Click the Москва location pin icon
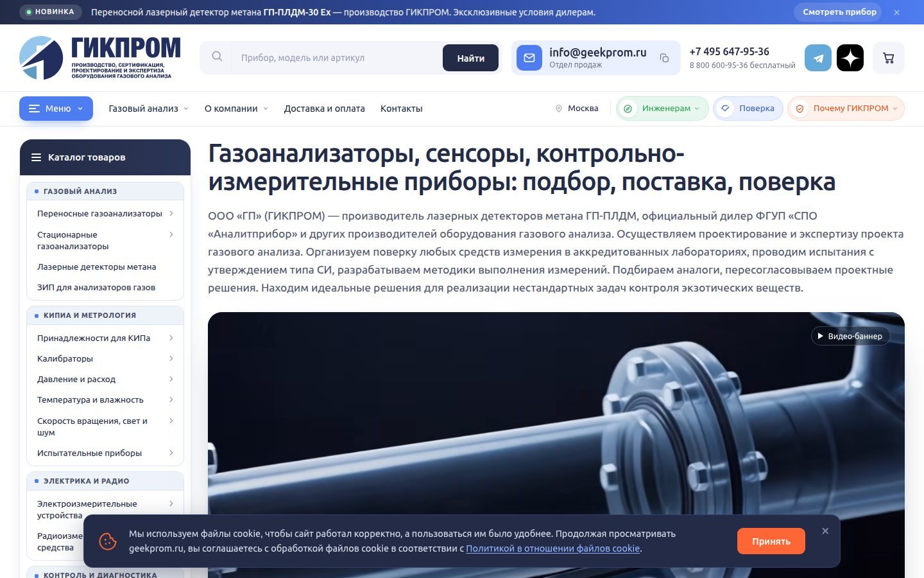The width and height of the screenshot is (924, 578). coord(558,109)
